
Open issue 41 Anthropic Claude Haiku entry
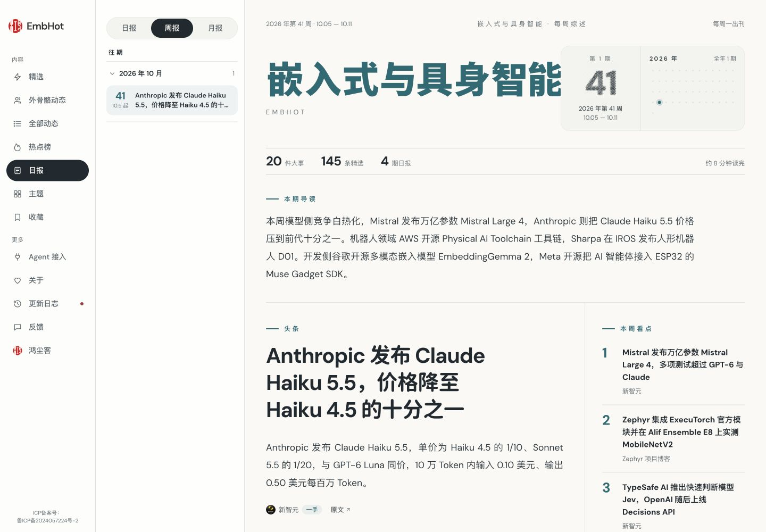click(172, 100)
